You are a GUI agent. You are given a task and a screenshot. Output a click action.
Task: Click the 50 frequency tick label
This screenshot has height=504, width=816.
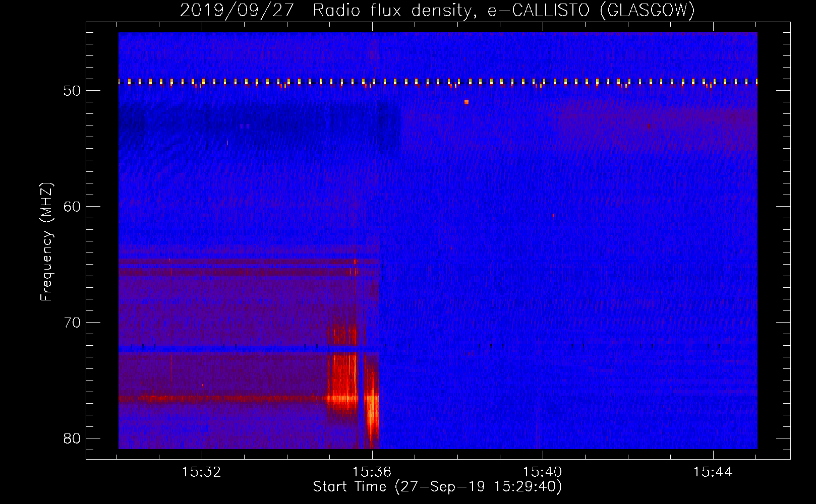(x=72, y=91)
